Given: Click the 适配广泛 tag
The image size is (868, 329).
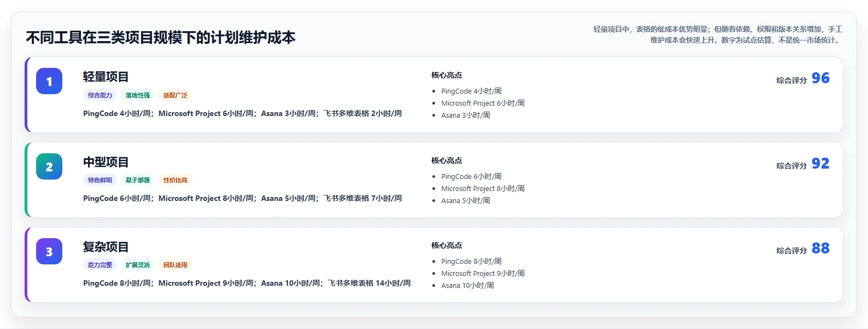Looking at the screenshot, I should point(175,95).
